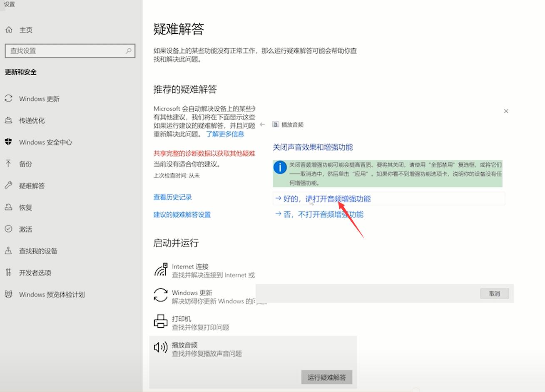545x392 pixels.
Task: Open 建议的疑难解答设置 link
Action: pyautogui.click(x=182, y=214)
